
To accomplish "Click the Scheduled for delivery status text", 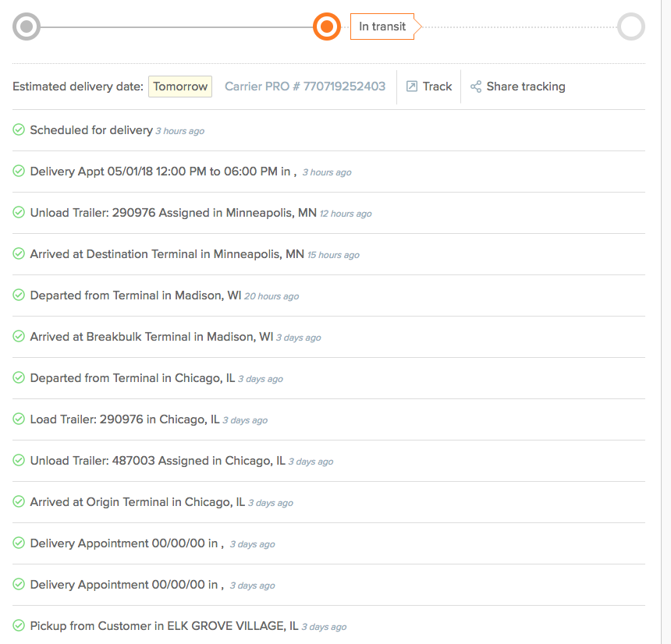I will click(91, 130).
